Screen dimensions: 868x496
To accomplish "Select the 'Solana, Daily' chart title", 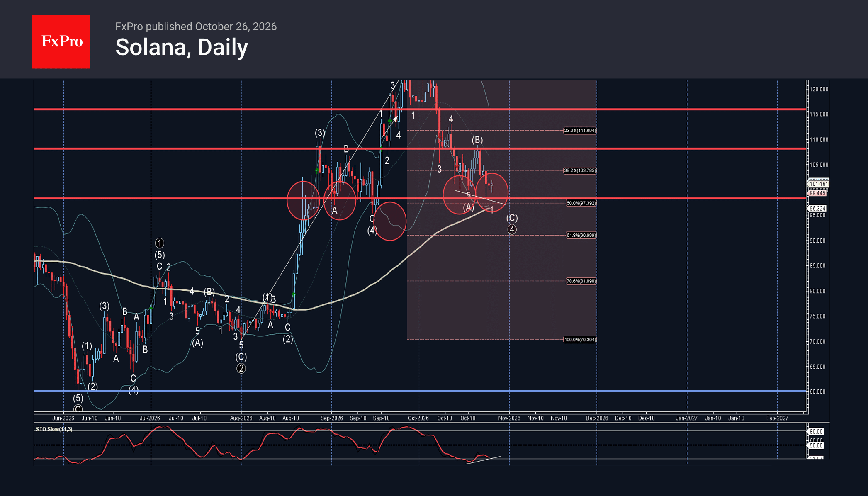I will tap(182, 47).
